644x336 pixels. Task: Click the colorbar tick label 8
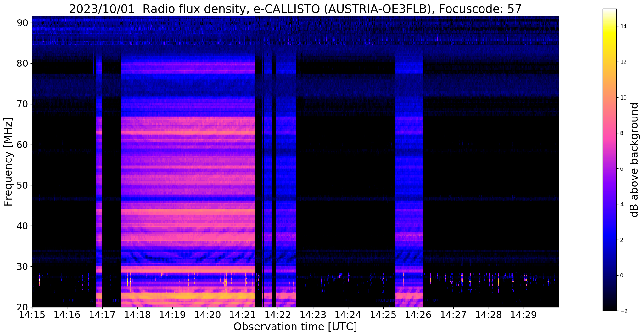[621, 133]
